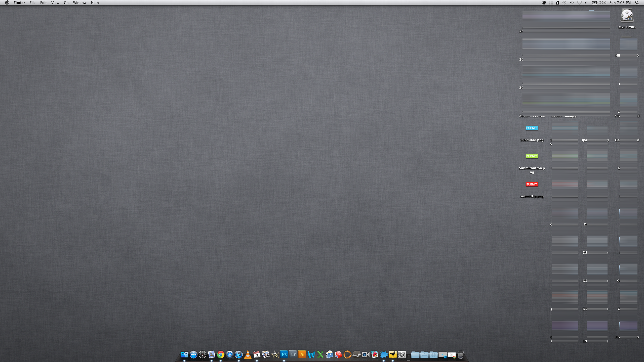Open the Go menu
The width and height of the screenshot is (644, 362).
(x=66, y=3)
